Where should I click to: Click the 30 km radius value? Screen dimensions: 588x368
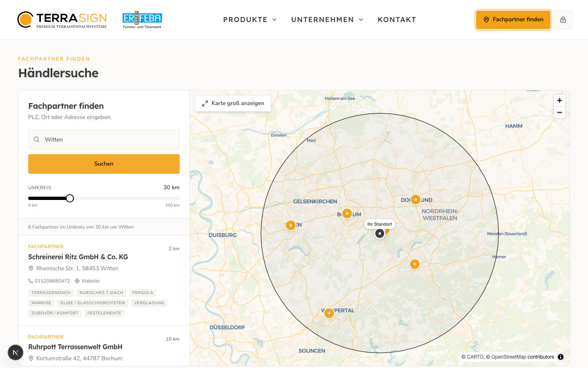[171, 187]
